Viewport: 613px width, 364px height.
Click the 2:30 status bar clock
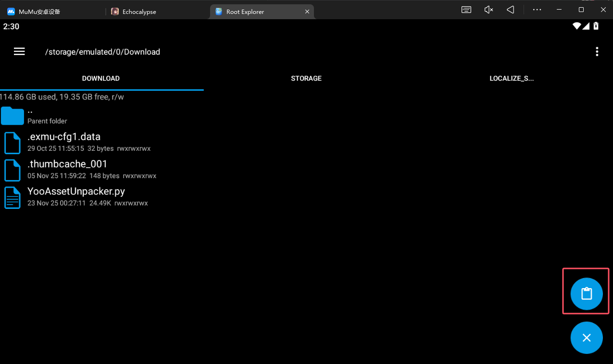[x=11, y=26]
